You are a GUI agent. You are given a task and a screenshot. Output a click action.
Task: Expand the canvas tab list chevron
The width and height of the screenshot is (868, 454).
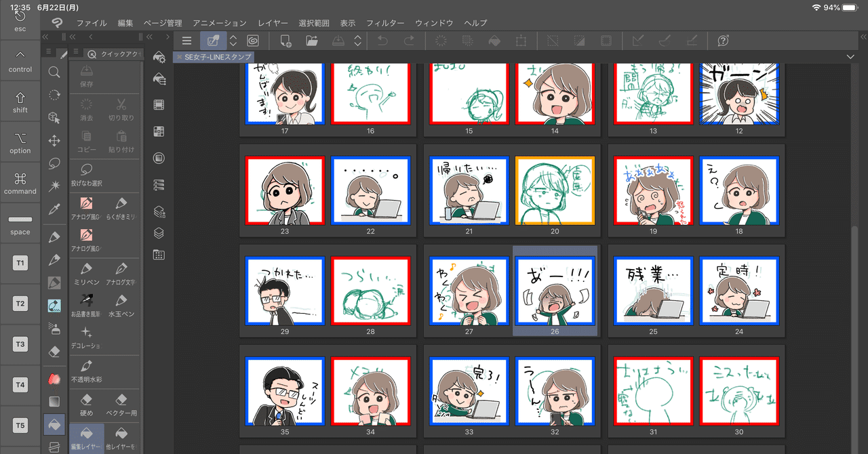(850, 57)
